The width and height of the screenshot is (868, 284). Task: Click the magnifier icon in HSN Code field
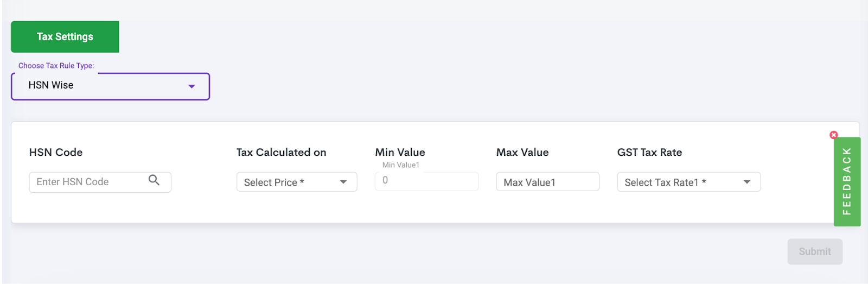(154, 180)
